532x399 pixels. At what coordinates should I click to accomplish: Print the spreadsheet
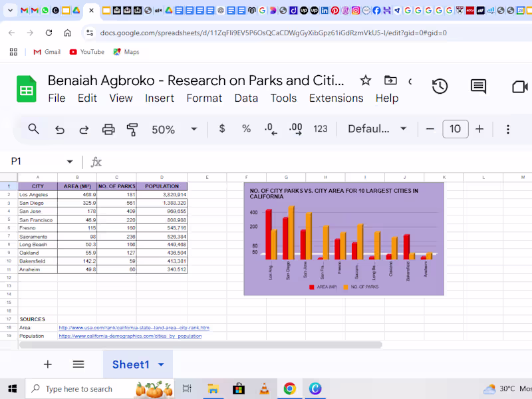(108, 129)
